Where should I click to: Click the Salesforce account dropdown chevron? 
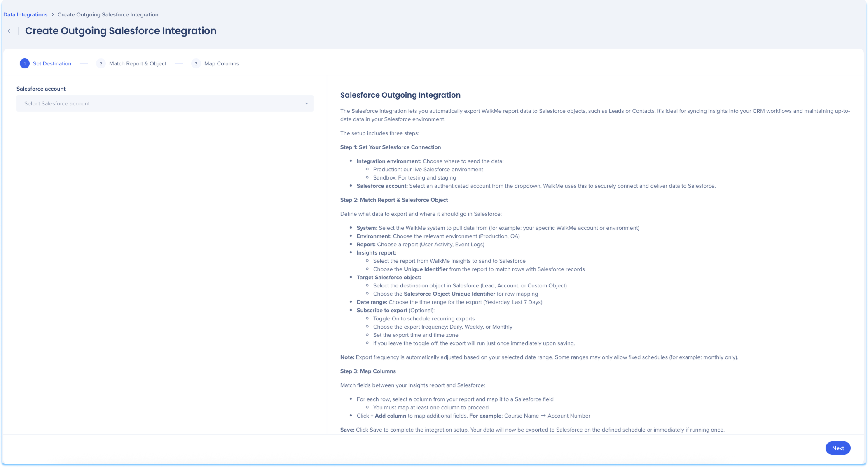pos(306,103)
